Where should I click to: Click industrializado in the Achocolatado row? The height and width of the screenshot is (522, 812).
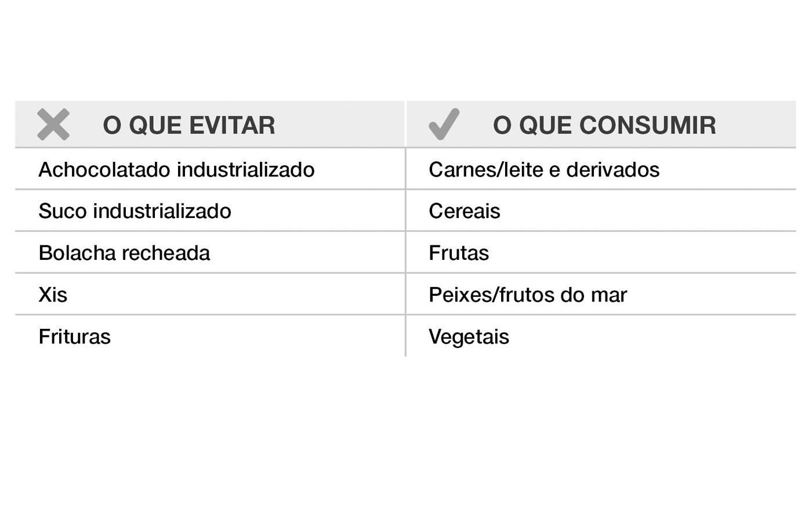[x=245, y=170]
